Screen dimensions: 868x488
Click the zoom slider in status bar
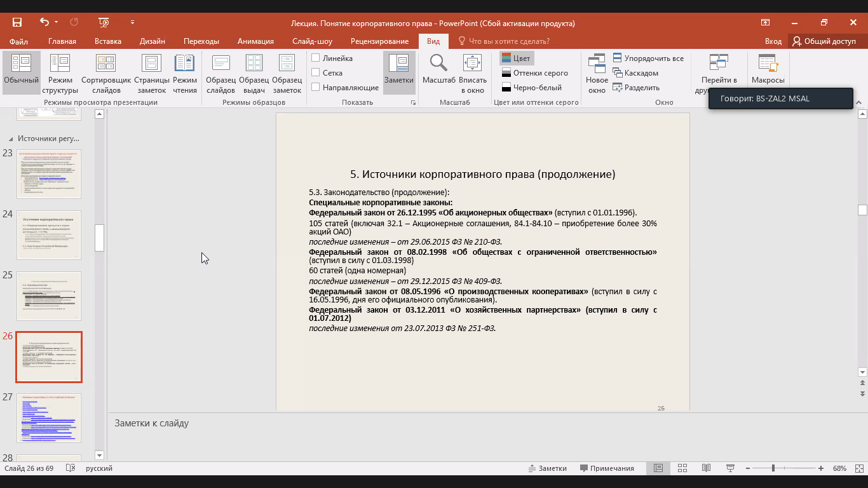click(784, 468)
